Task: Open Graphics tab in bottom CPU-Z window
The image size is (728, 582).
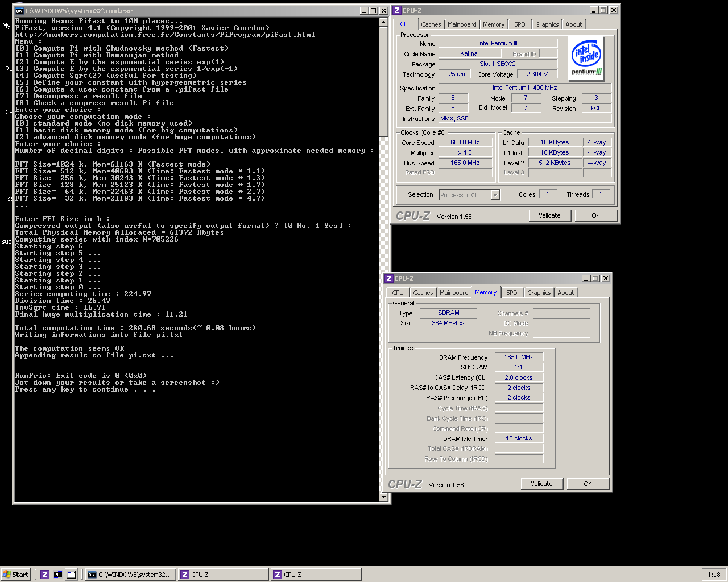Action: [539, 293]
